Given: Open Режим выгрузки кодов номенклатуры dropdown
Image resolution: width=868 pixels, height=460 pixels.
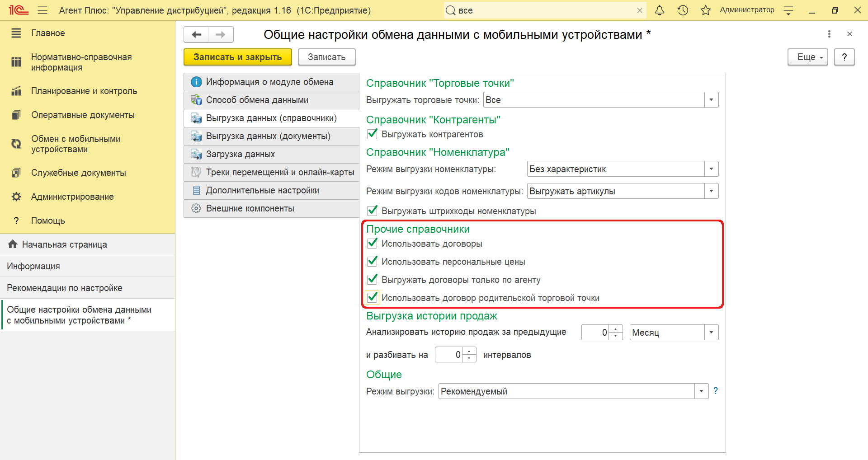Looking at the screenshot, I should click(711, 191).
